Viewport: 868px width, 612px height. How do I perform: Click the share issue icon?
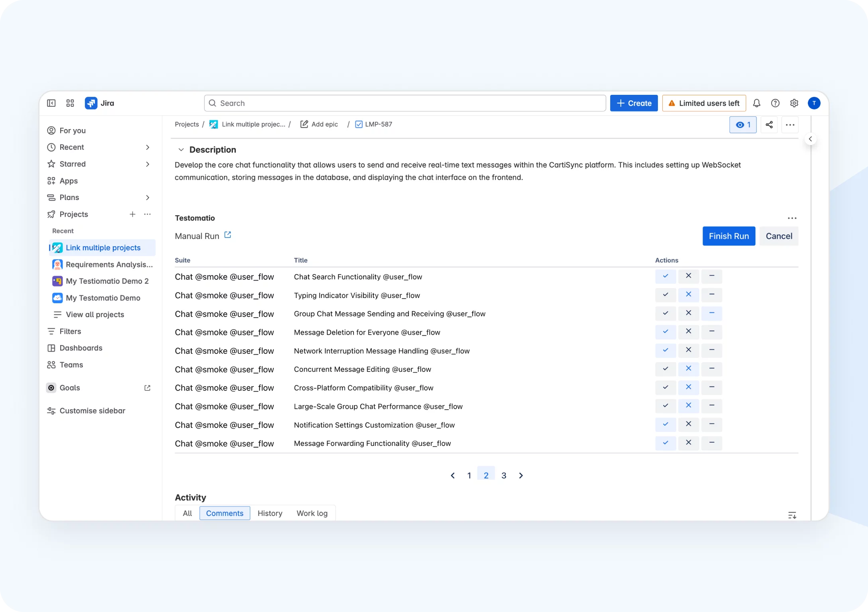(769, 125)
